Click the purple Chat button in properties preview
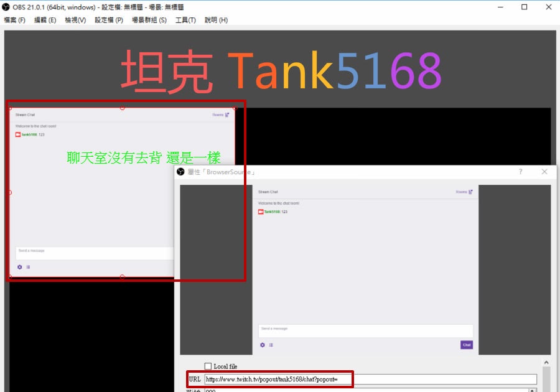 pos(467,345)
